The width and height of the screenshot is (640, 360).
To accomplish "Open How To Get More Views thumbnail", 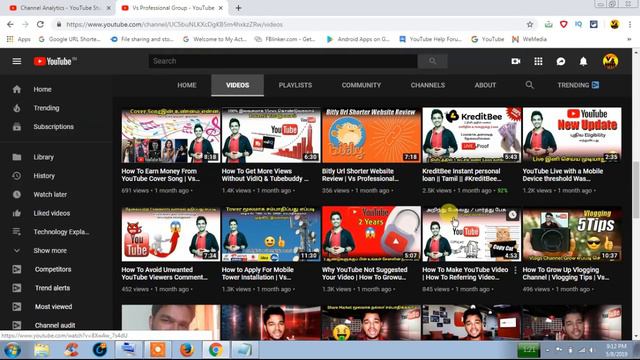I will (x=271, y=135).
